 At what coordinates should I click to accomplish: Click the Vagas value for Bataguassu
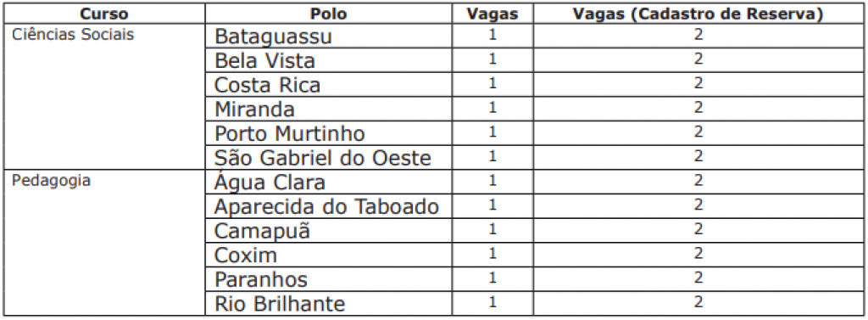[492, 36]
